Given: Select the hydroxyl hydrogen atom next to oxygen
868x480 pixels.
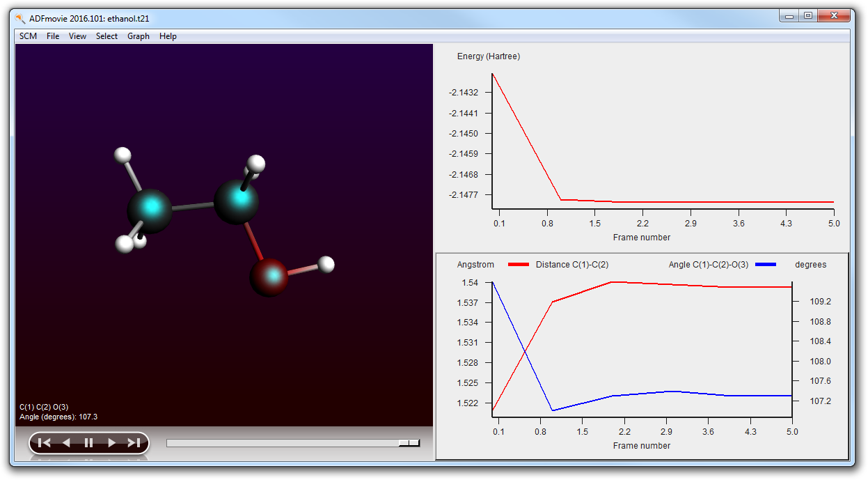Looking at the screenshot, I should (326, 264).
